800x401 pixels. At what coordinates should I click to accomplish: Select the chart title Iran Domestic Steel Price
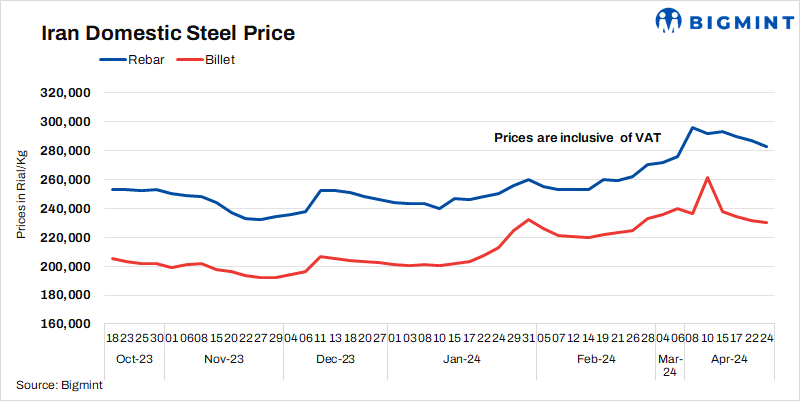click(x=167, y=33)
